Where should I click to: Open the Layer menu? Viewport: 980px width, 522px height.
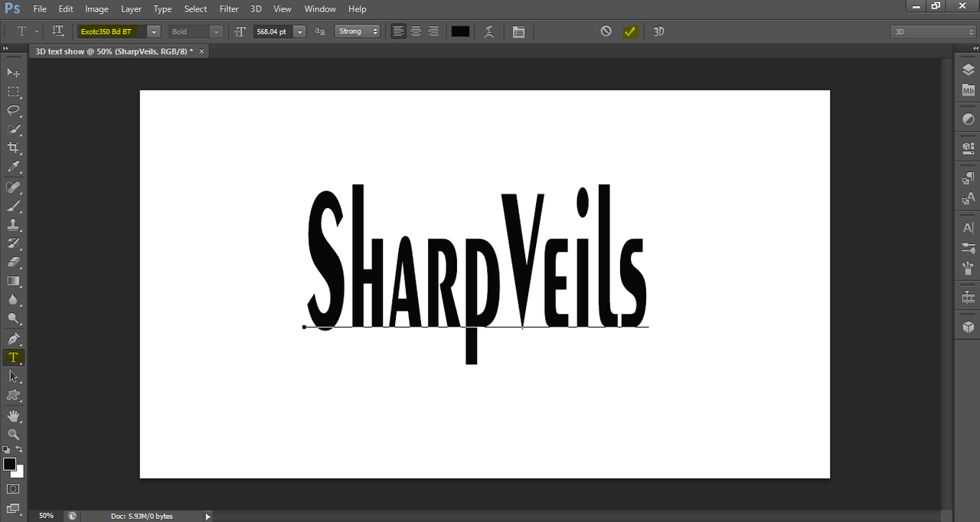coord(131,8)
